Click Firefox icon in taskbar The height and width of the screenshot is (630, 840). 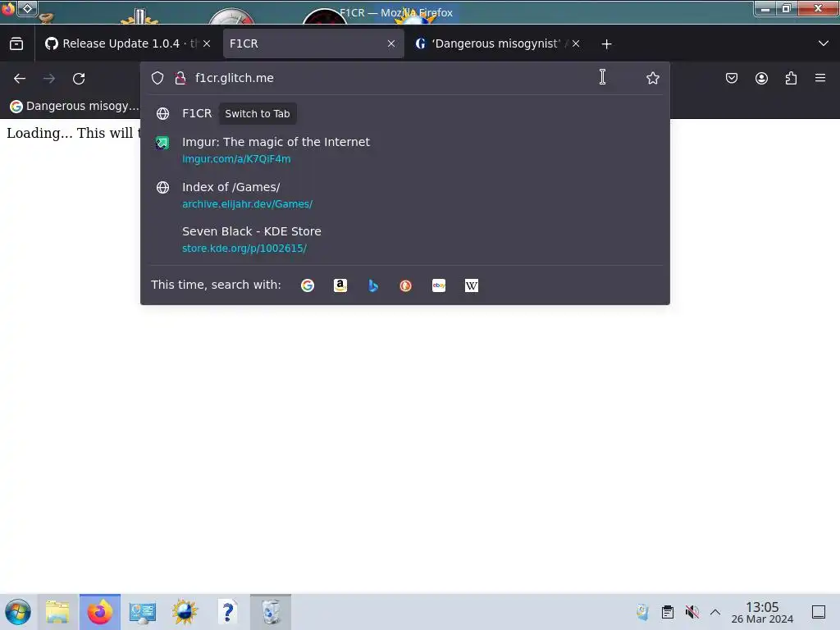100,612
